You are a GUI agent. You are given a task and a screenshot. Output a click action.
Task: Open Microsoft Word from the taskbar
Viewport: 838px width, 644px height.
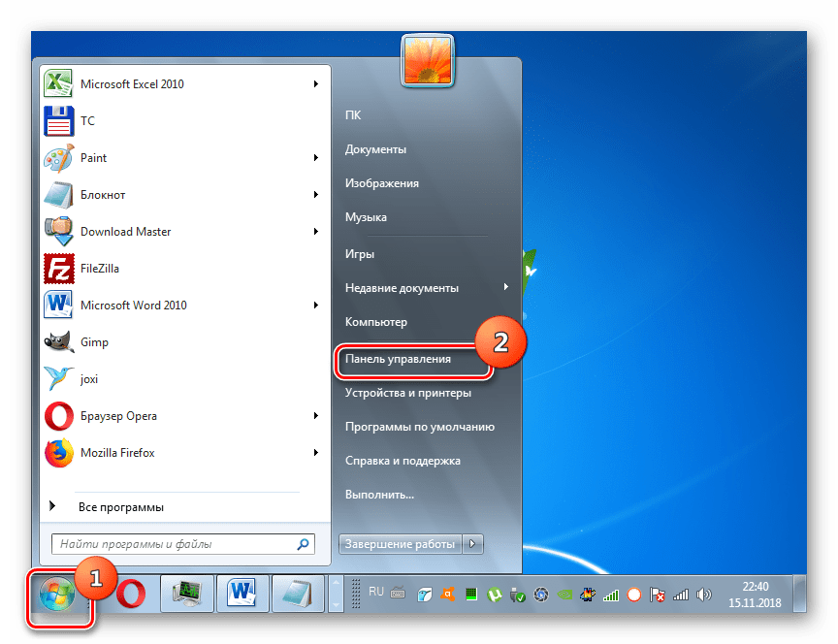[242, 593]
